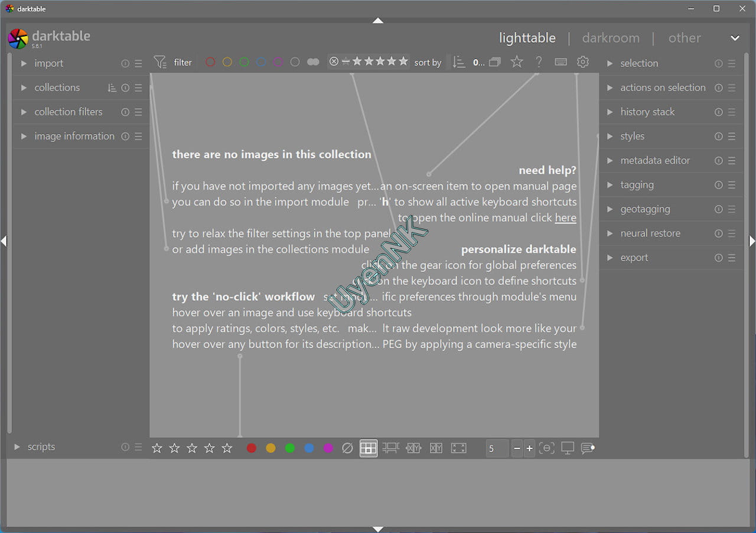This screenshot has height=533, width=756.
Task: Open the thumbnail overlays star icon
Action: pyautogui.click(x=517, y=62)
